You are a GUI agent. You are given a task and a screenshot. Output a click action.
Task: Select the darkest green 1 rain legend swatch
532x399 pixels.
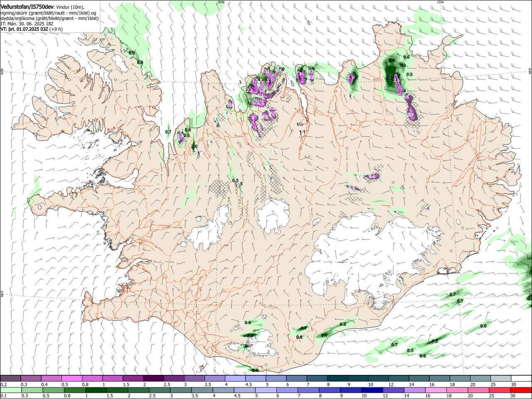96,390
